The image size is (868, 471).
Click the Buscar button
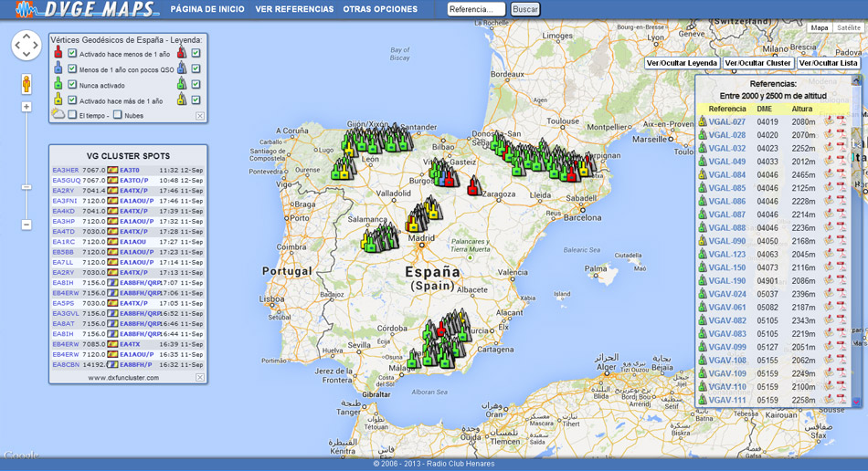point(524,9)
